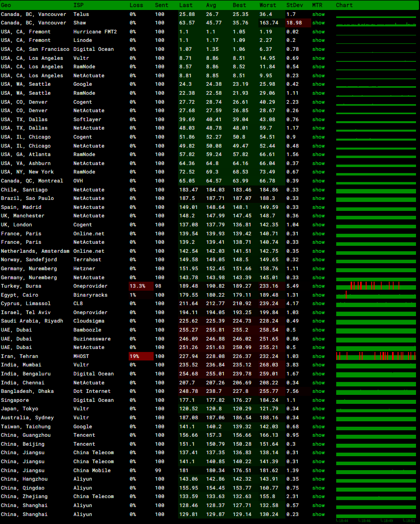
Task: Click the Turkey Bursa latency chart
Action: coord(376,286)
